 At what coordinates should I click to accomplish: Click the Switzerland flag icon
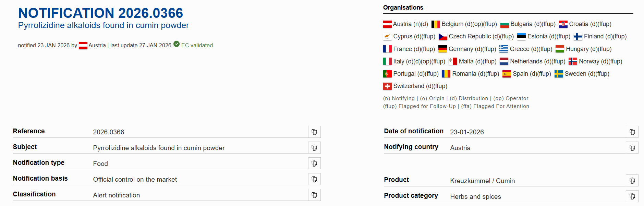coord(387,86)
